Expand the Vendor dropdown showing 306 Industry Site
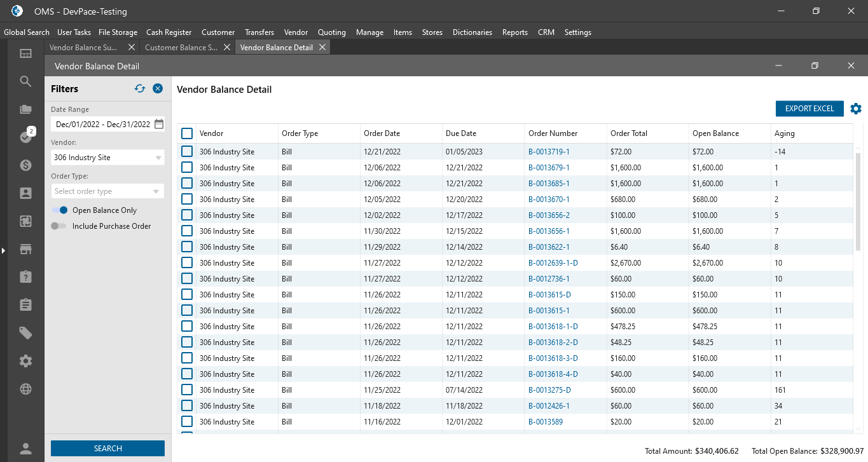Image resolution: width=868 pixels, height=462 pixels. point(107,158)
